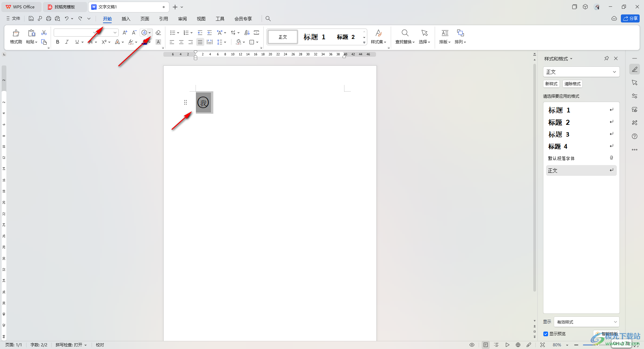Click the Cut scissors icon
The height and width of the screenshot is (349, 644).
point(44,33)
